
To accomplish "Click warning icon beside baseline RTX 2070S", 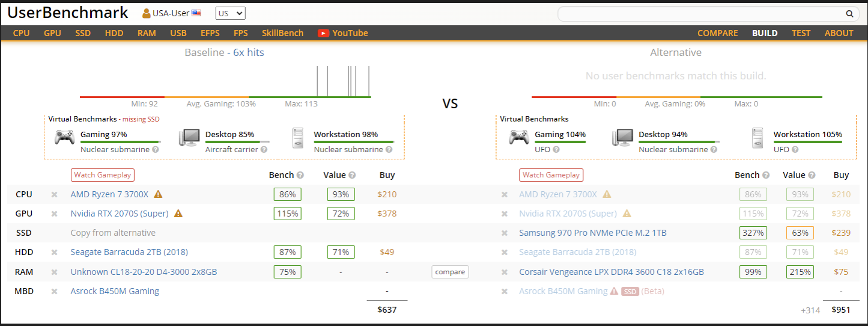I will point(178,214).
